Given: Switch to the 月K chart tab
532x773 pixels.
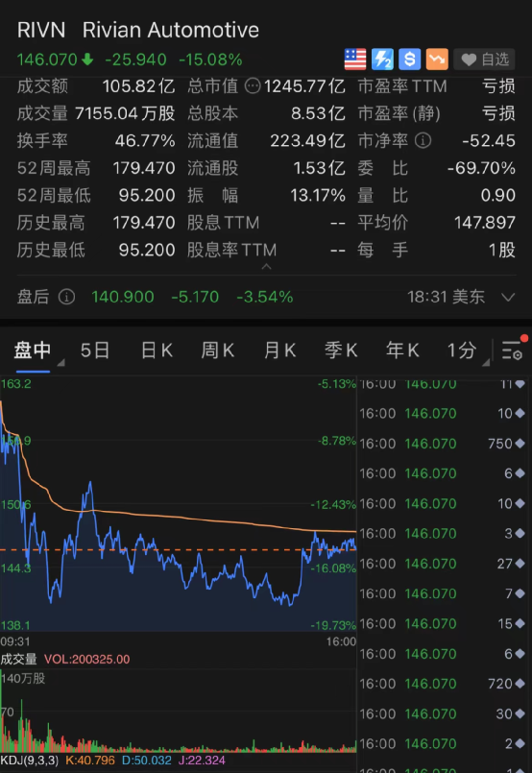Looking at the screenshot, I should (279, 350).
